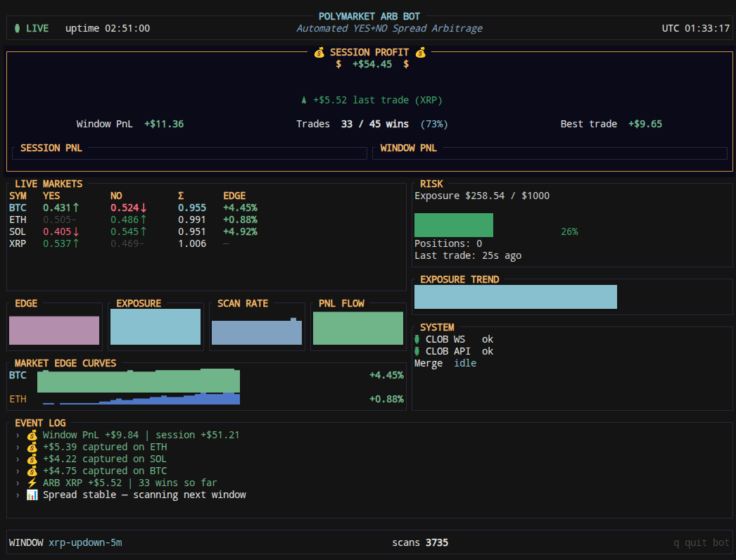736x560 pixels.
Task: Click the WINDOW PNL panel label
Action: point(408,148)
